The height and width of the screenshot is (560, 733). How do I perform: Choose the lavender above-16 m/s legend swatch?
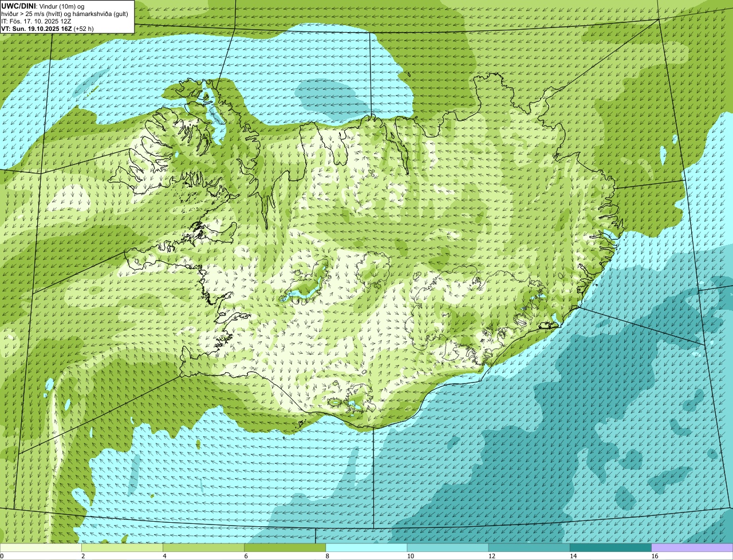pos(692,548)
